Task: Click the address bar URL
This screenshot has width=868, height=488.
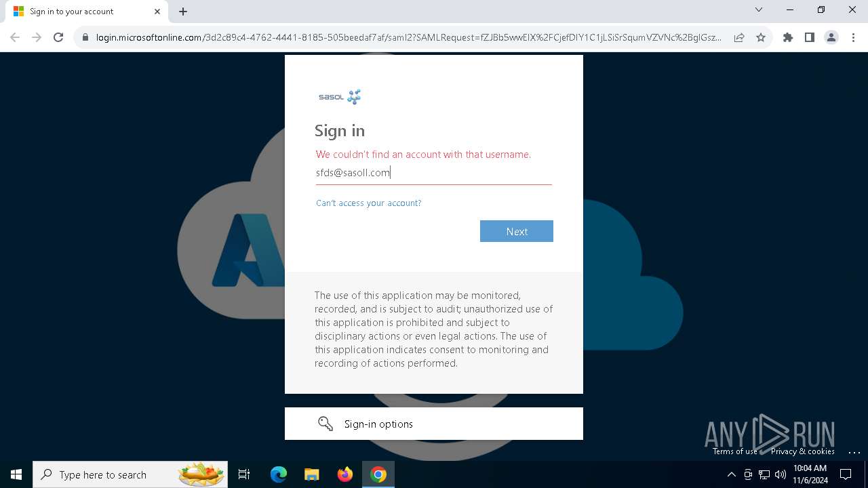Action: pyautogui.click(x=408, y=37)
